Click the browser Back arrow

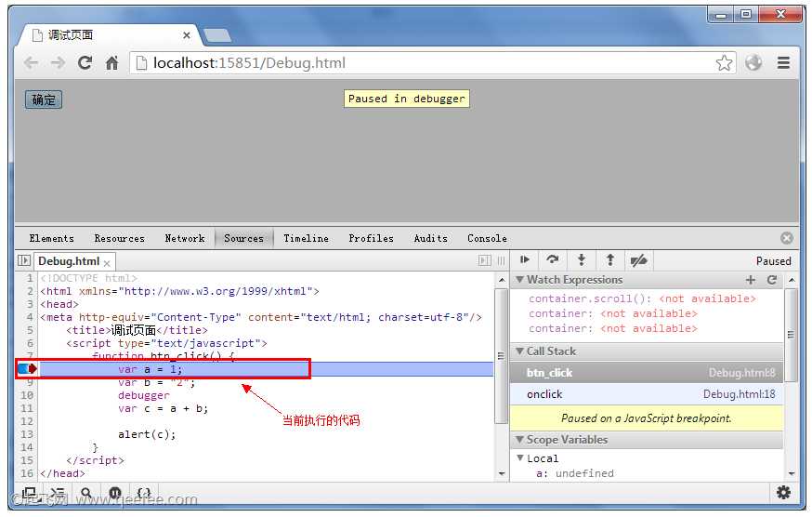point(31,63)
